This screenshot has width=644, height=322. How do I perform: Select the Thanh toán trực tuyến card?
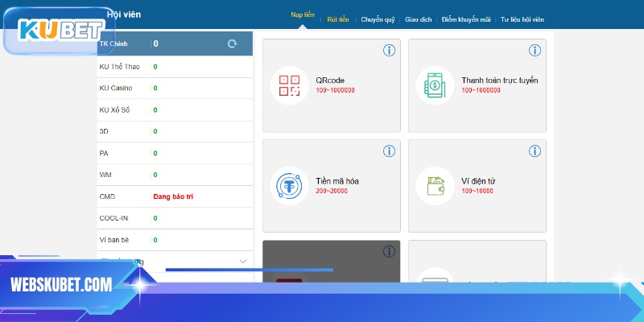(x=477, y=86)
